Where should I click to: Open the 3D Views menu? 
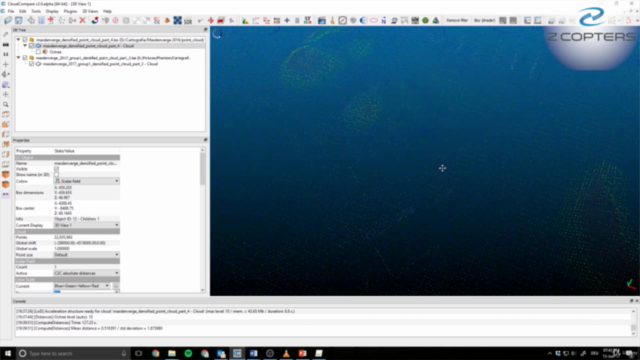90,11
